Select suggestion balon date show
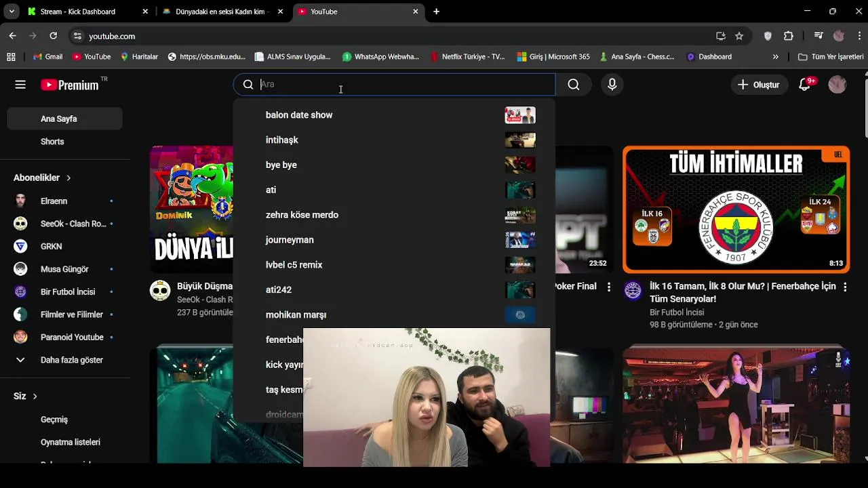The width and height of the screenshot is (868, 488). (x=394, y=115)
